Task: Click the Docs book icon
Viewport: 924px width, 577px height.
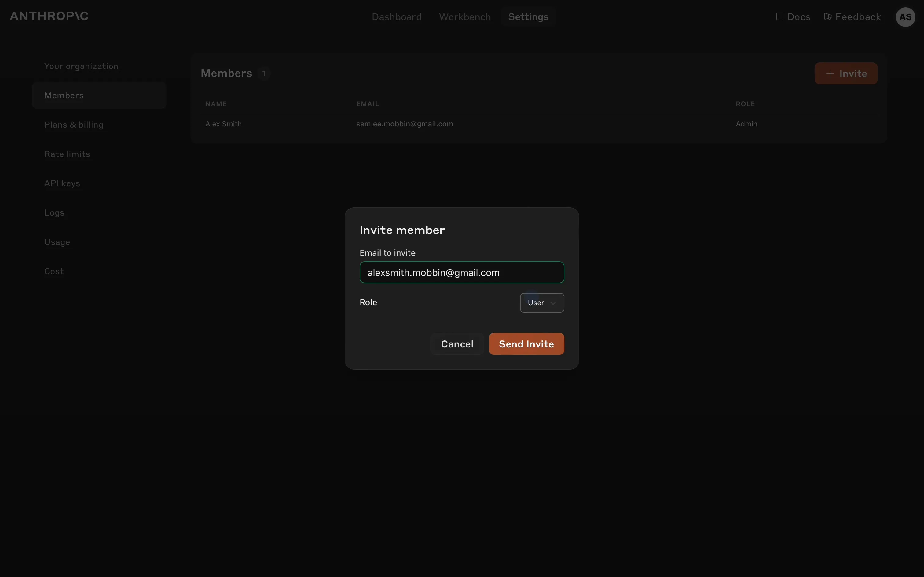Action: click(780, 17)
